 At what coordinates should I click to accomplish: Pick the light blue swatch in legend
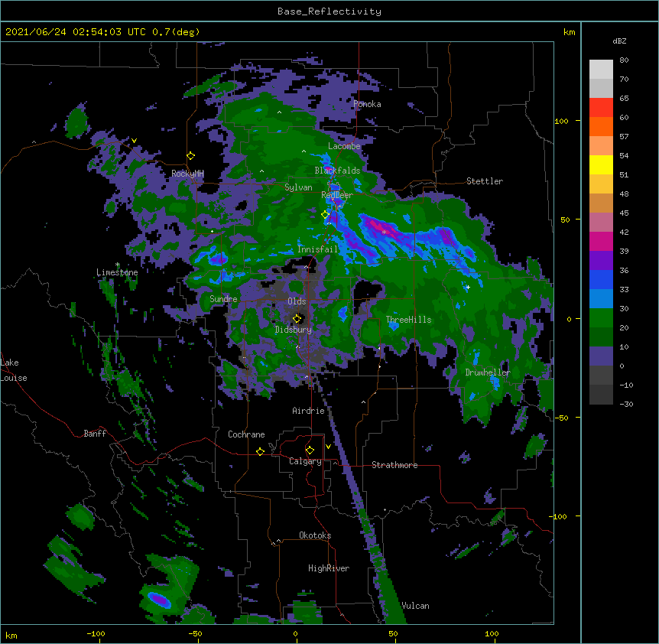(x=601, y=298)
